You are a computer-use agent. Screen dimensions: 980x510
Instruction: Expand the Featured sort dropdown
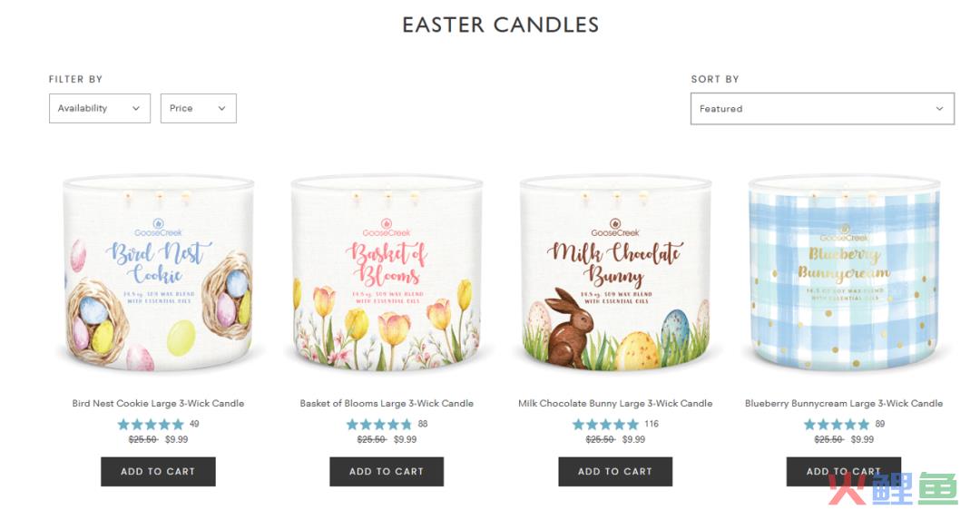pyautogui.click(x=822, y=109)
